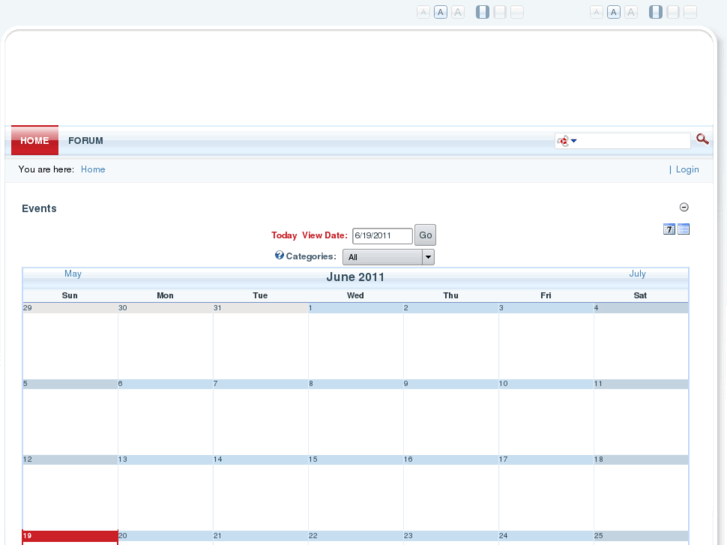Screen dimensions: 727x545
Task: Go to previous month May
Action: pyautogui.click(x=73, y=274)
